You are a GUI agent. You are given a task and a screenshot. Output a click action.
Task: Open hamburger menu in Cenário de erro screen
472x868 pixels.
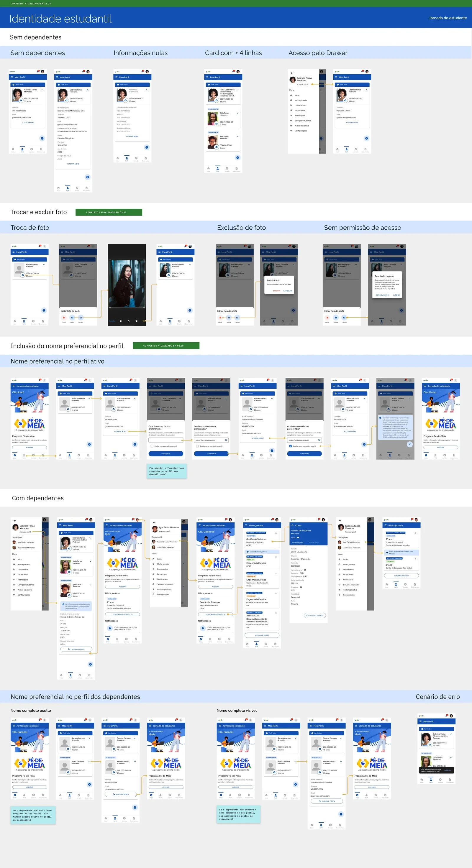coord(420,721)
